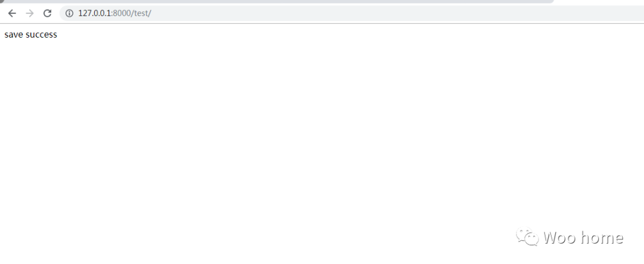Click the :8000 port portion of the URL

pos(120,13)
